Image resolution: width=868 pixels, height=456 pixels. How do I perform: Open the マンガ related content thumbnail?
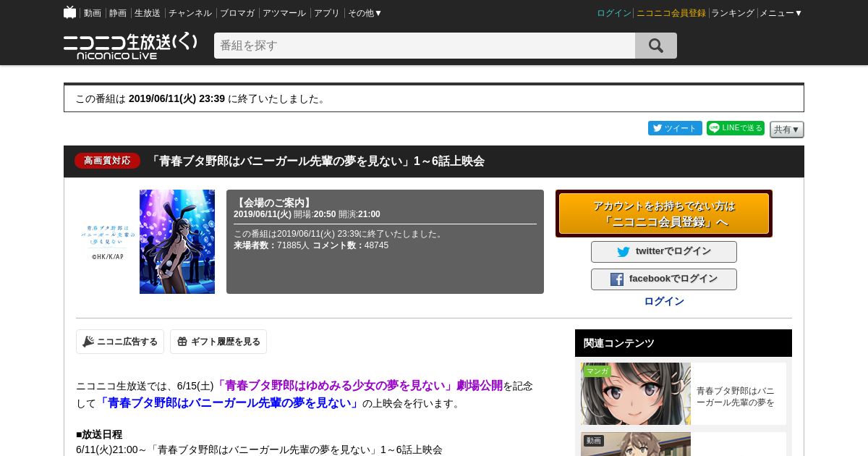pyautogui.click(x=636, y=394)
